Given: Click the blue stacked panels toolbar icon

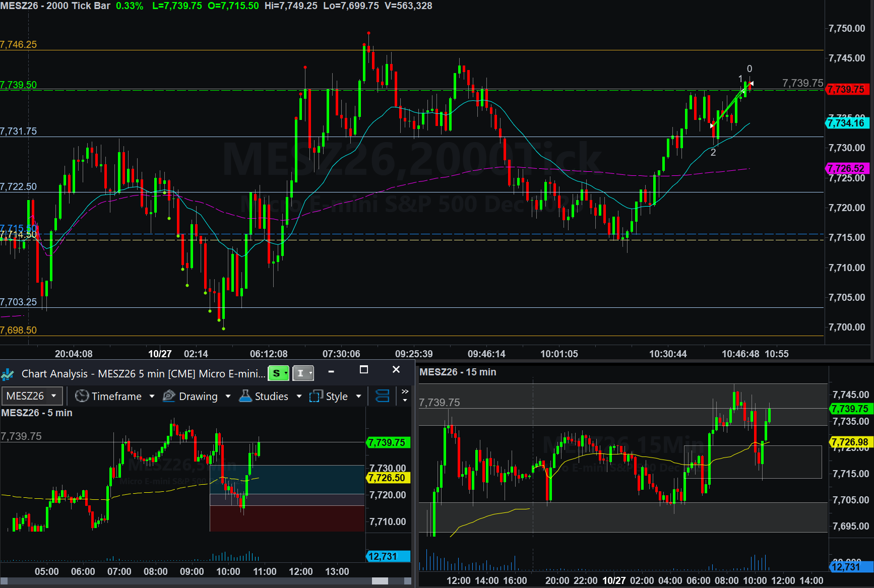Looking at the screenshot, I should pyautogui.click(x=383, y=396).
